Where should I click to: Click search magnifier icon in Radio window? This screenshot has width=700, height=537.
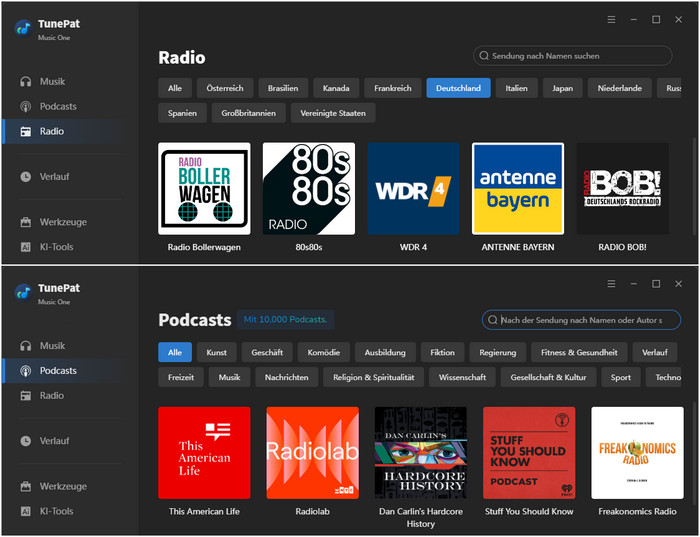[484, 56]
